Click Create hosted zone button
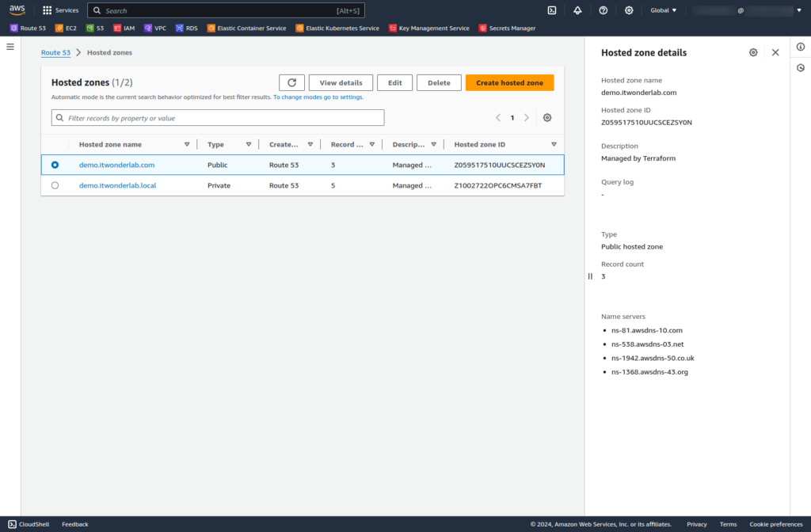The width and height of the screenshot is (811, 532). (509, 82)
